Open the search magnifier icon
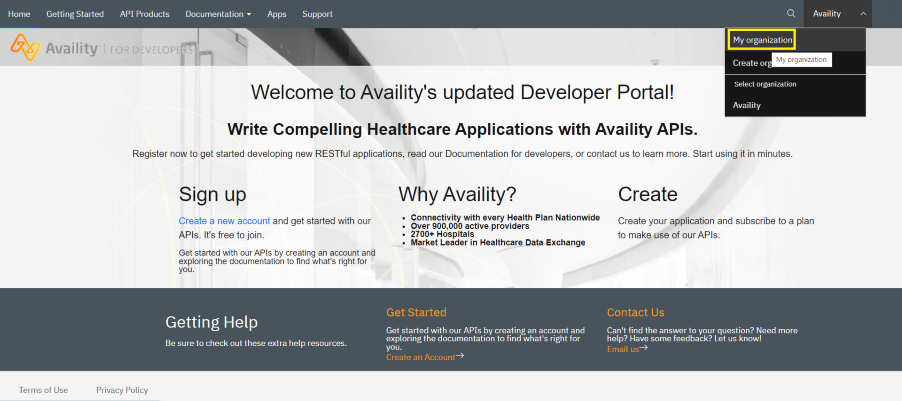The width and height of the screenshot is (902, 401). 791,14
